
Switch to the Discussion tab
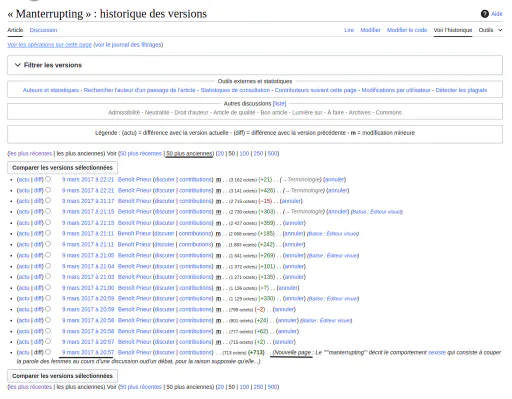pyautogui.click(x=43, y=30)
